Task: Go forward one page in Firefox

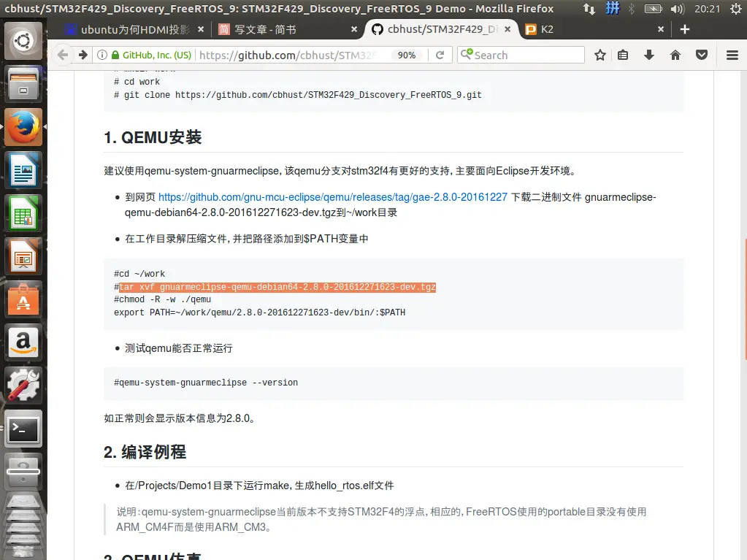Action: (83, 55)
